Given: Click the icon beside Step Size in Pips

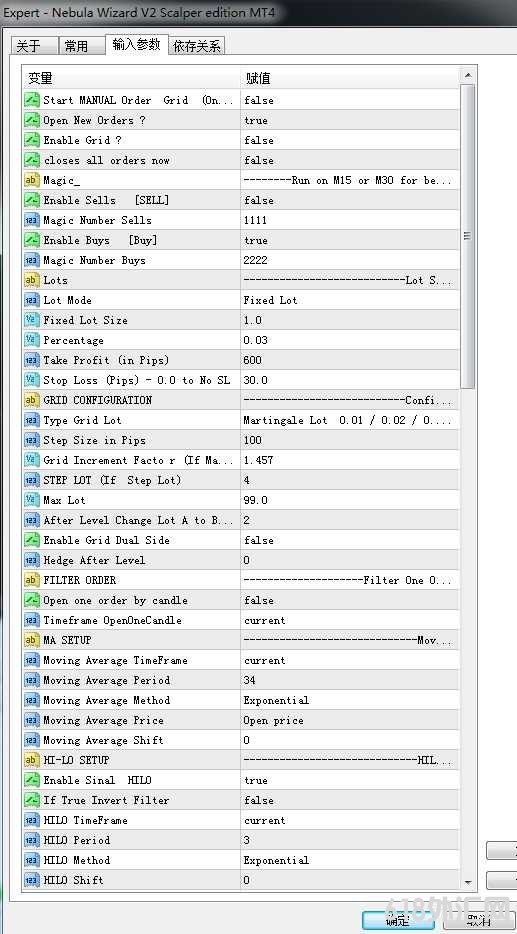Looking at the screenshot, I should pyautogui.click(x=32, y=440).
